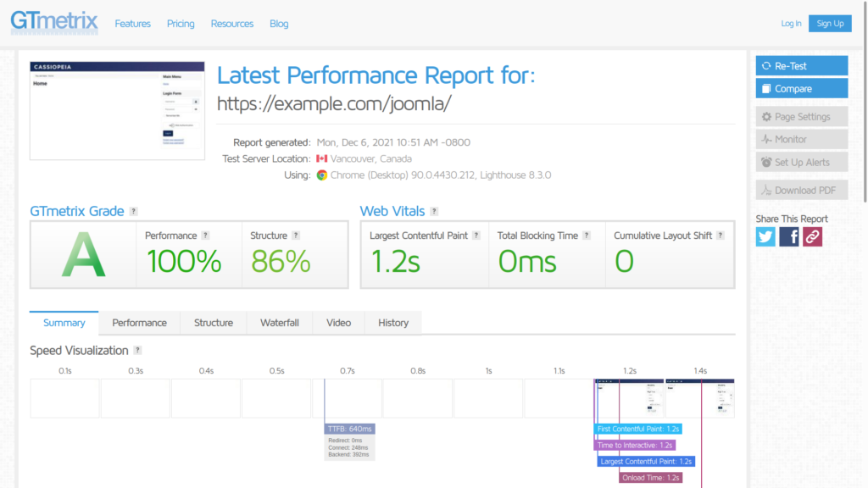Click Onload Time: 1.2s marker
This screenshot has width=868, height=488.
pyautogui.click(x=650, y=478)
